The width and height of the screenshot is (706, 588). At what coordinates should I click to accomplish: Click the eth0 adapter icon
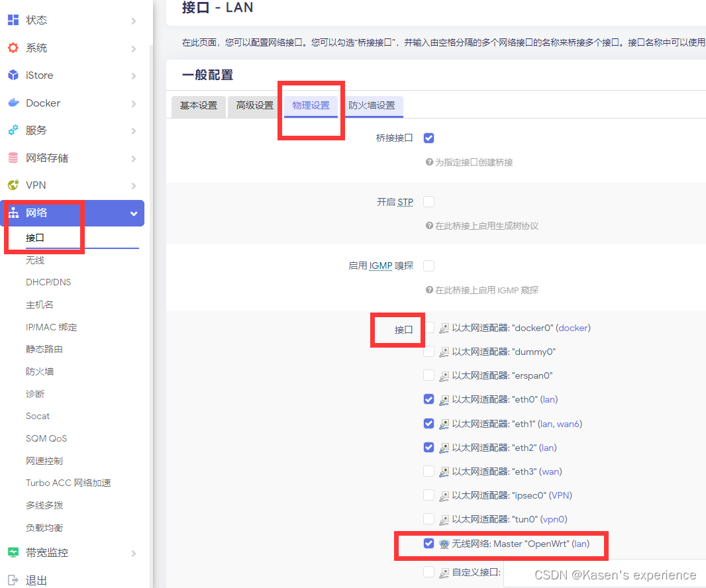pyautogui.click(x=444, y=400)
